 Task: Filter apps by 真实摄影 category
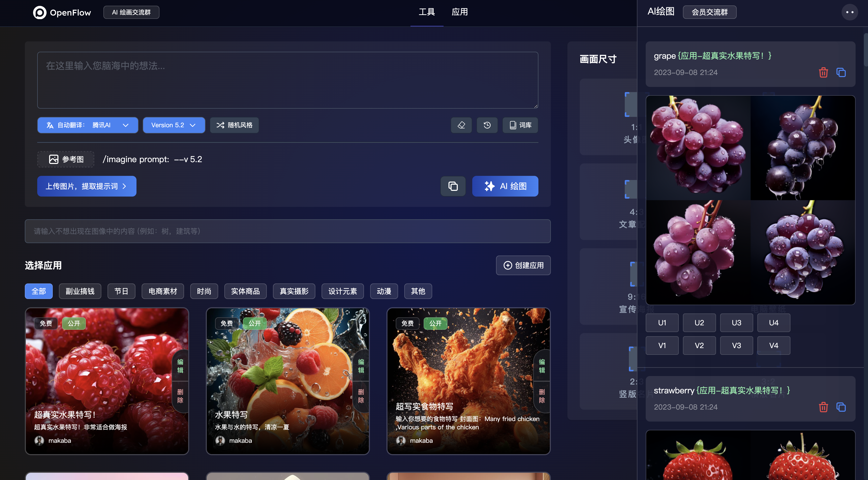click(294, 291)
